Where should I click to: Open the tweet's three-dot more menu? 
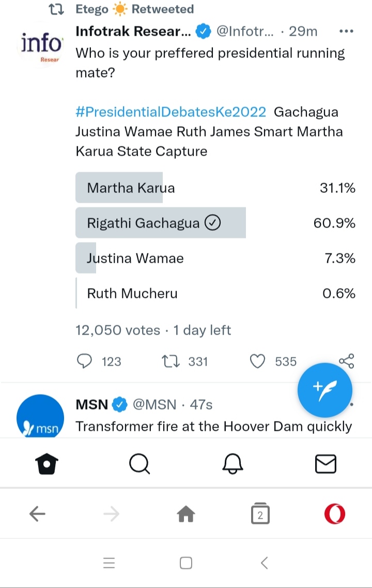346,32
